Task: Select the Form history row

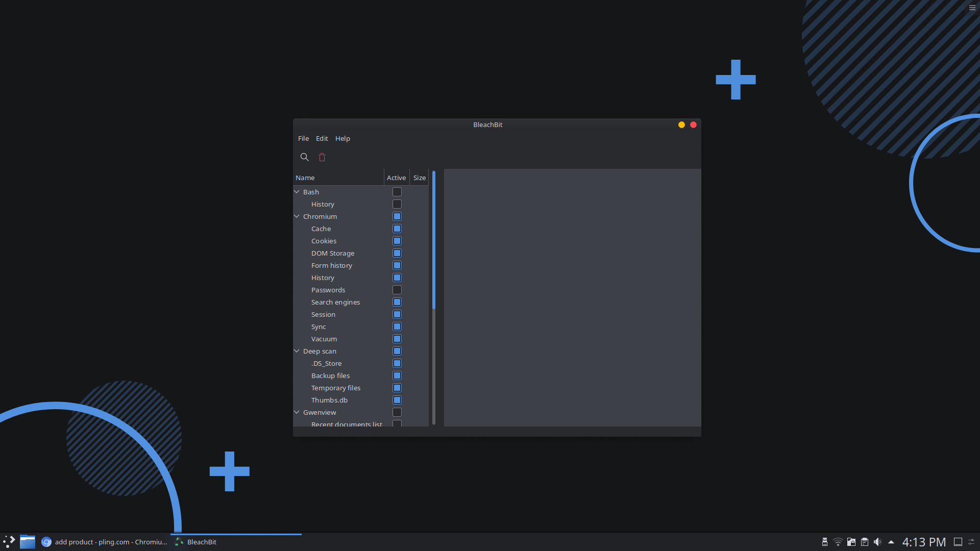Action: (x=361, y=265)
